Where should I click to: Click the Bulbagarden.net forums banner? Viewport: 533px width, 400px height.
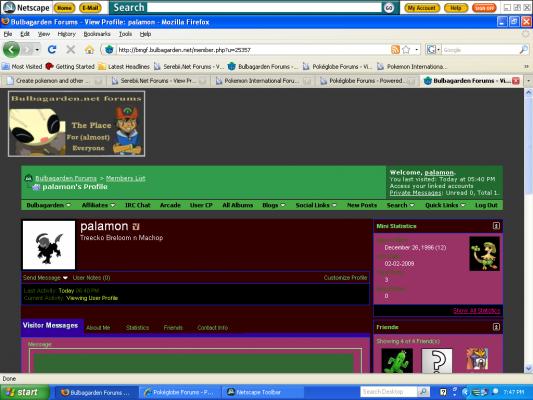[x=76, y=124]
